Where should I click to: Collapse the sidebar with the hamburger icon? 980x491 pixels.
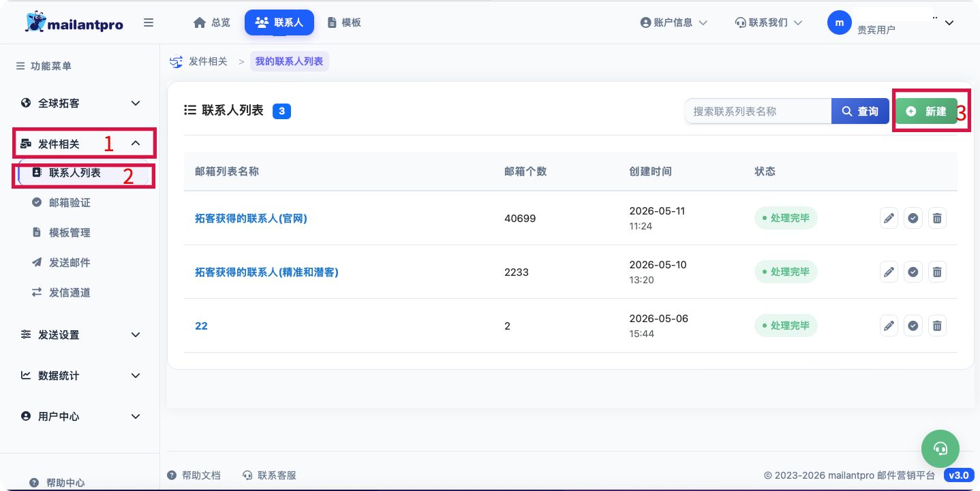point(149,22)
